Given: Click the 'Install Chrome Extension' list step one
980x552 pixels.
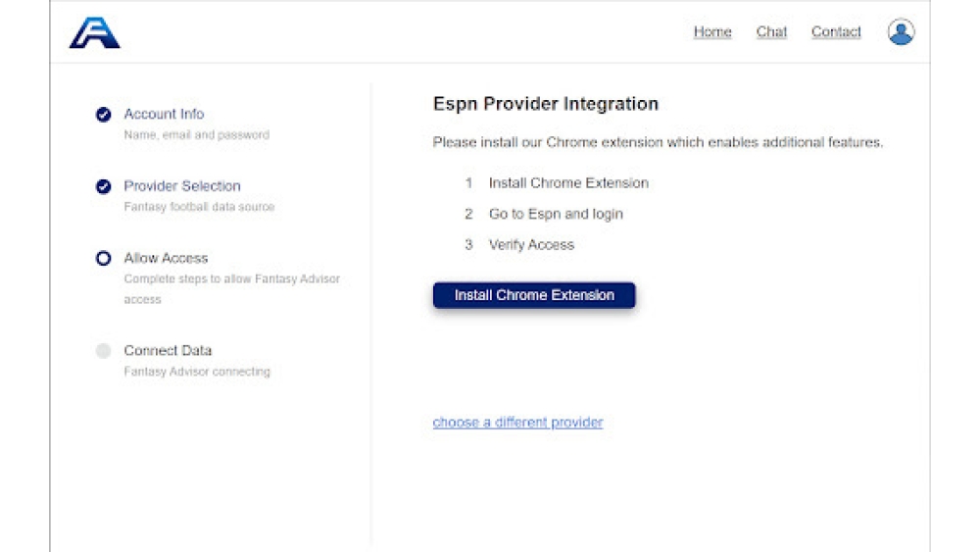Looking at the screenshot, I should pos(568,183).
